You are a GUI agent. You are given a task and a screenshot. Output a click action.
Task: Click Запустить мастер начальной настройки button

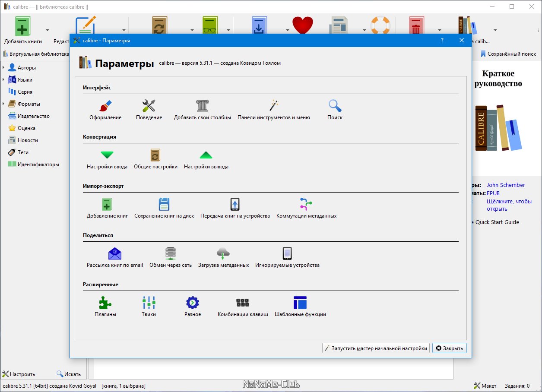[376, 348]
